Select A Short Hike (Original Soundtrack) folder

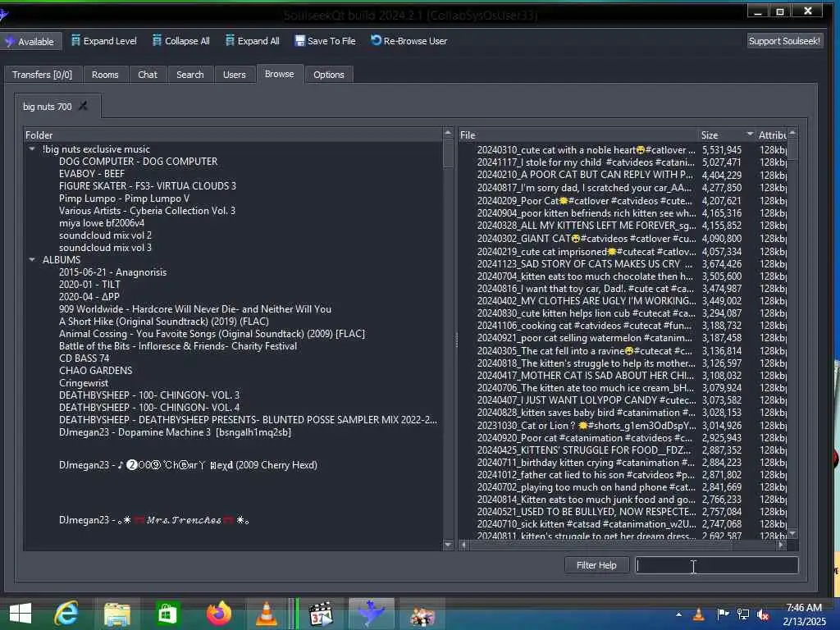164,322
